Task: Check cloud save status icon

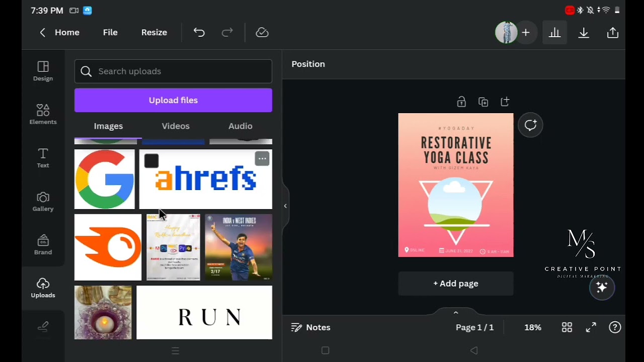Action: pyautogui.click(x=262, y=32)
